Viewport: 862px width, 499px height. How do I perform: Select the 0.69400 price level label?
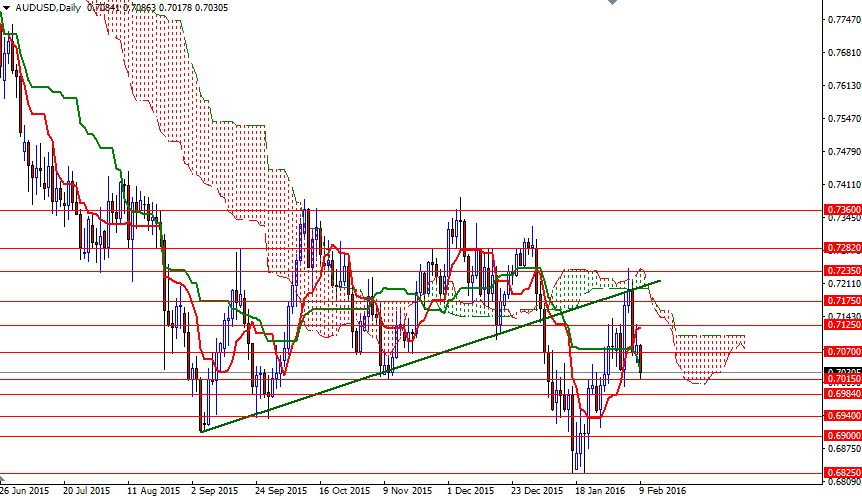pos(843,416)
